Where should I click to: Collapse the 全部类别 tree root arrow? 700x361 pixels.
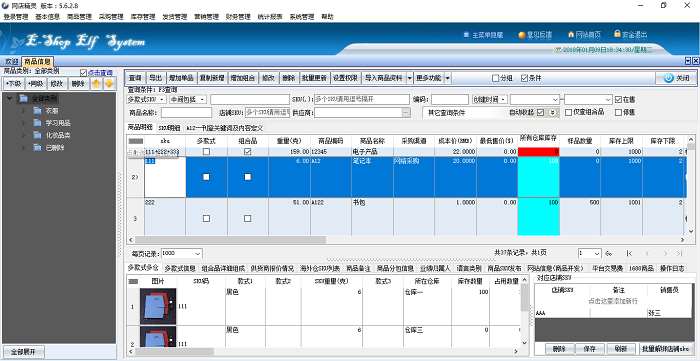coord(9,98)
